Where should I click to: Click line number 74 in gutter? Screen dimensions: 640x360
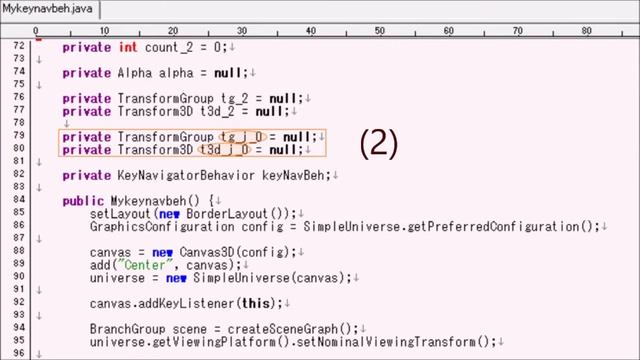19,71
